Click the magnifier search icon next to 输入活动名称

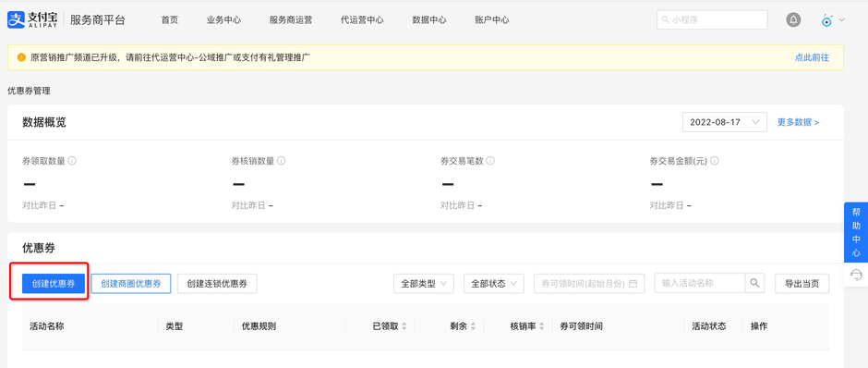[x=754, y=283]
